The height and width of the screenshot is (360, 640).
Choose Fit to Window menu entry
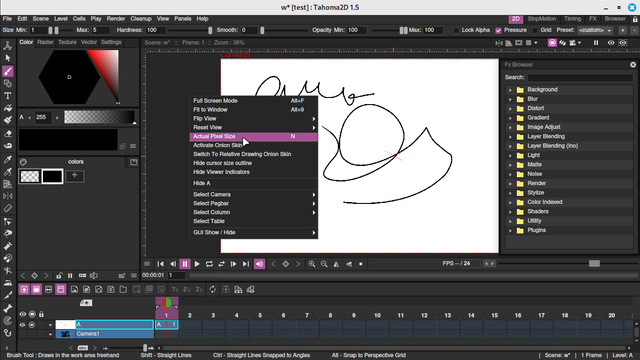point(253,109)
